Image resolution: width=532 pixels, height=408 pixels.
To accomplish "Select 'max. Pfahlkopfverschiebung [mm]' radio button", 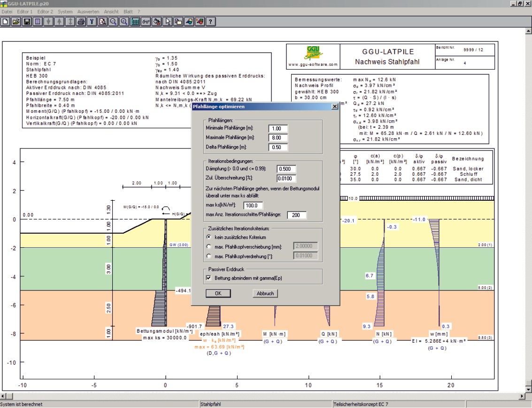I will [x=208, y=247].
